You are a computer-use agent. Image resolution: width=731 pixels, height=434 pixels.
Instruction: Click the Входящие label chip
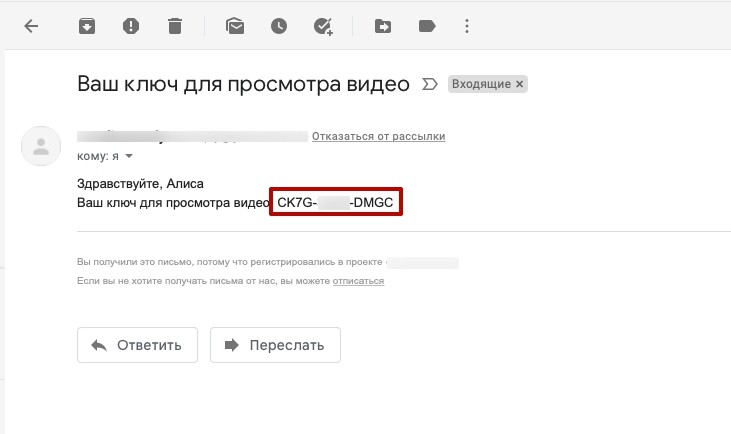[481, 85]
